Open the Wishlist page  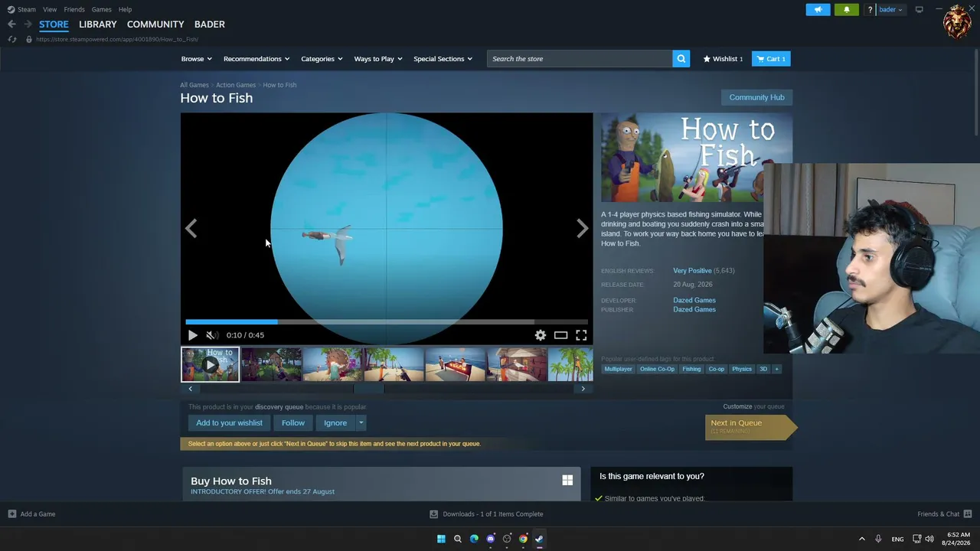coord(723,59)
